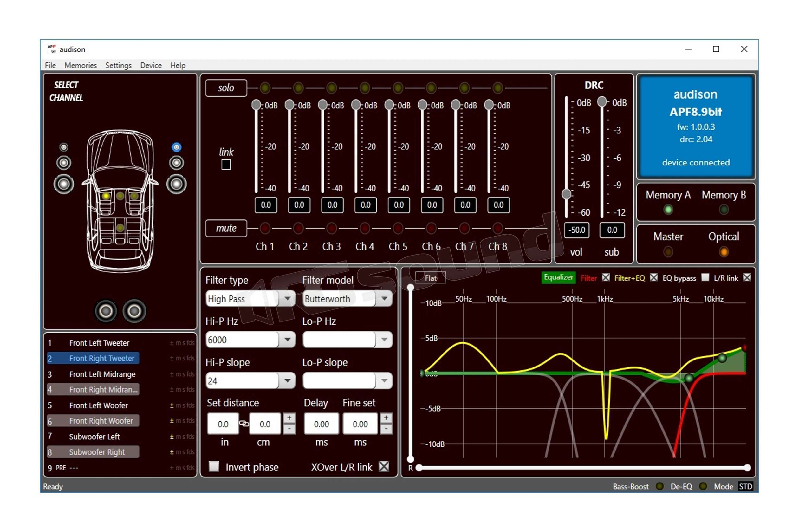
Task: Open the Help menu
Action: pos(178,65)
